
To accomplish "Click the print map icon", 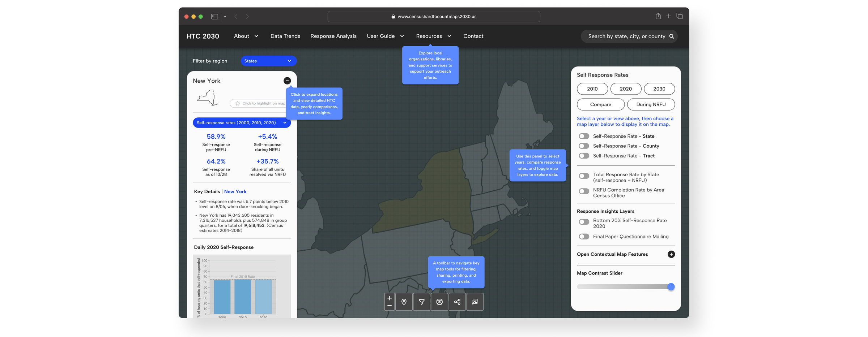I will coord(439,302).
